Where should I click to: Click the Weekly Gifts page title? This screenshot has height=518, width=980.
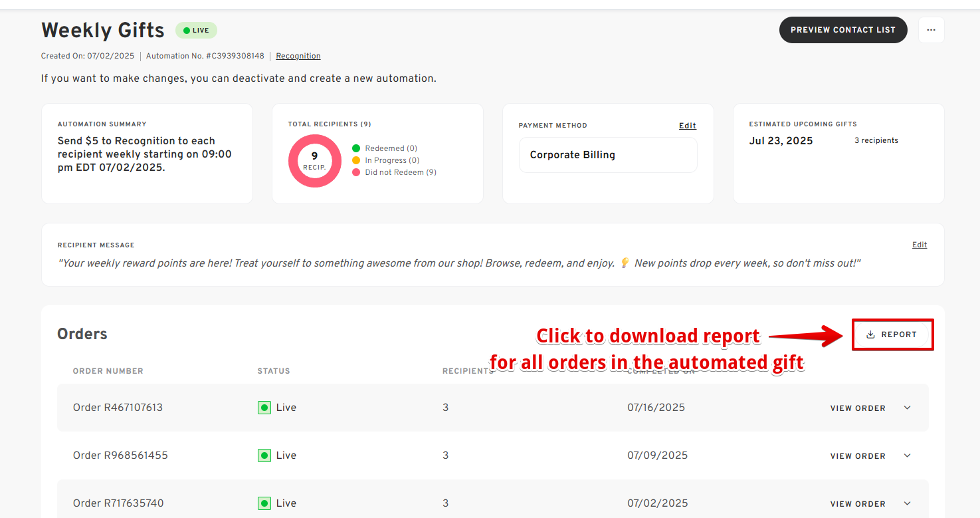coord(103,30)
